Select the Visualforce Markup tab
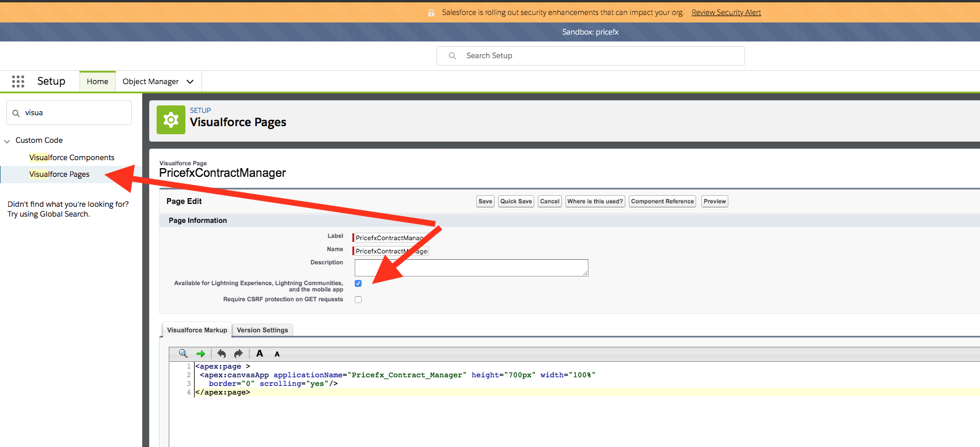The image size is (980, 447). pyautogui.click(x=197, y=330)
